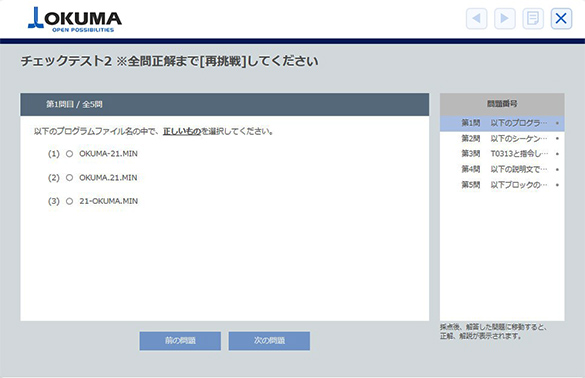Click the 第1問目 / 全5問 header text
585x378 pixels.
tap(74, 104)
